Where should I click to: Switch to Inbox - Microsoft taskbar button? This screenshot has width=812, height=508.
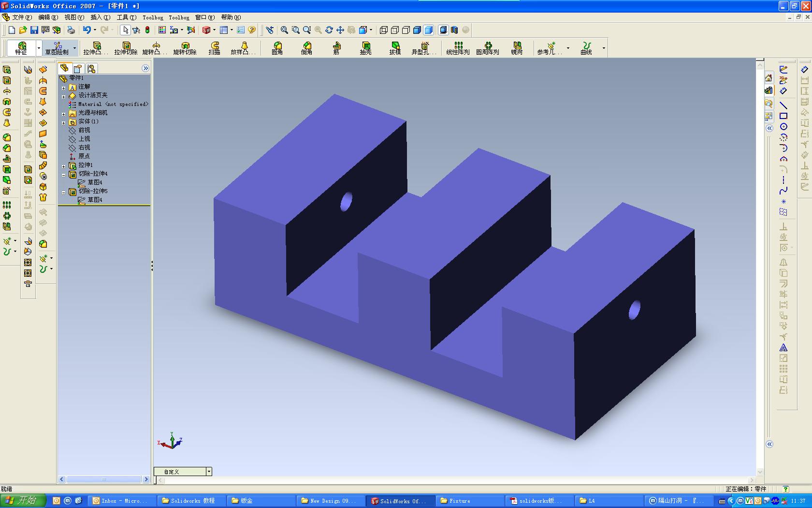click(123, 501)
